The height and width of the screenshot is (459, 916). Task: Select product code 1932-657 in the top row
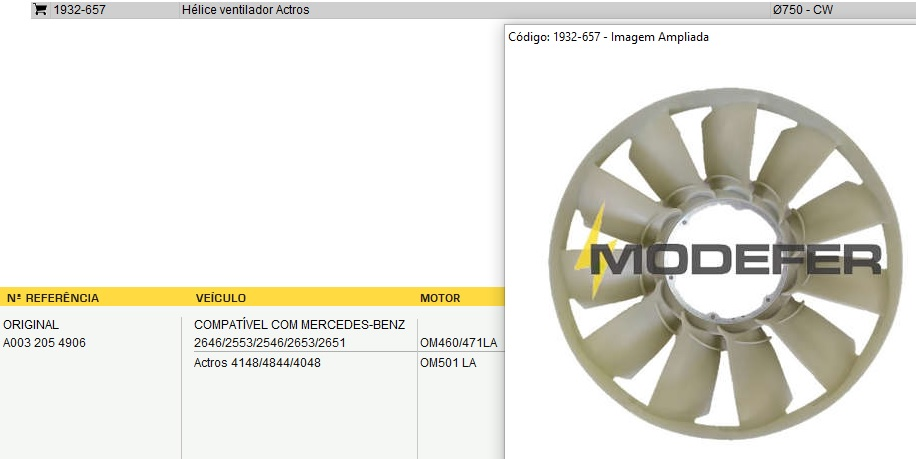pos(78,10)
